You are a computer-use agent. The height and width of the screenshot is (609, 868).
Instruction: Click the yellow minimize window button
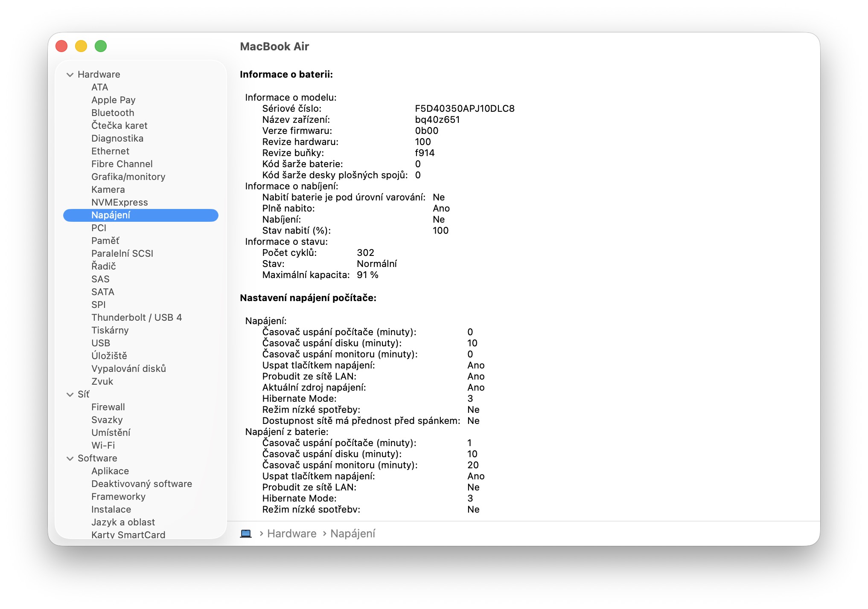(81, 46)
